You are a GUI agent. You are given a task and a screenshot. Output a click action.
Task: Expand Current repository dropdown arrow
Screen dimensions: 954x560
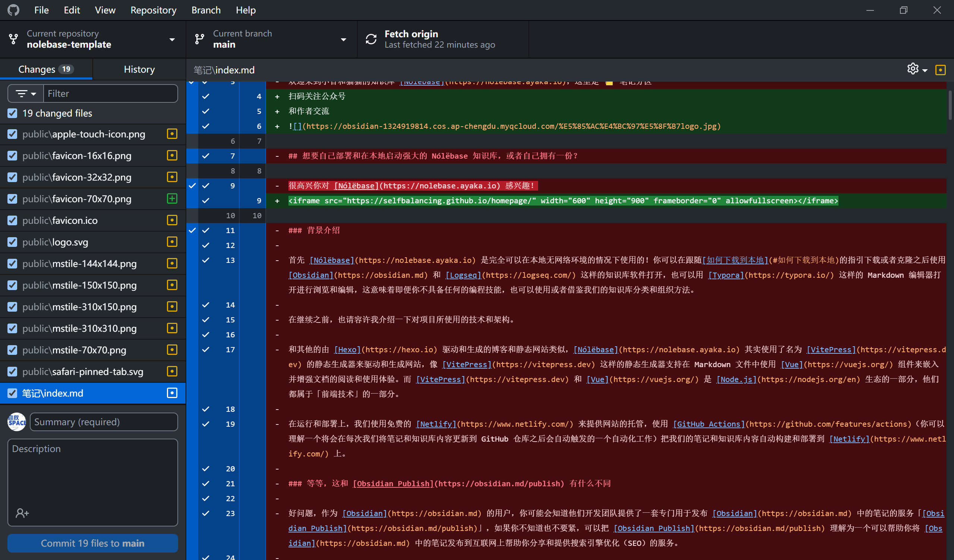tap(172, 39)
